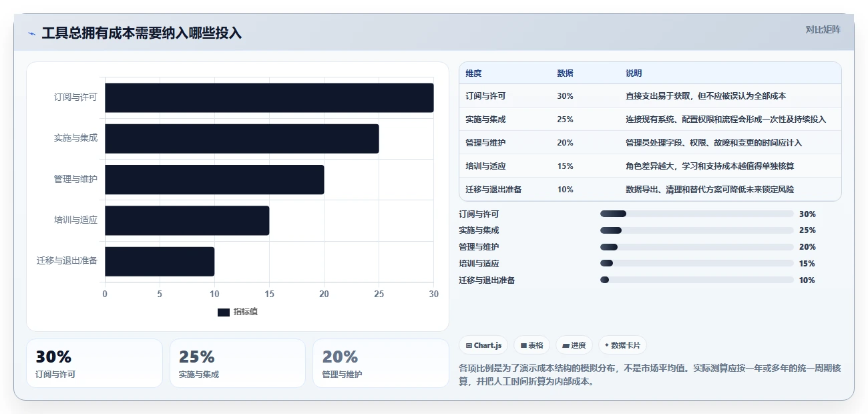Viewport: 868px width, 414px height.
Task: Click the 管理与维护 bar in chart
Action: [x=214, y=180]
